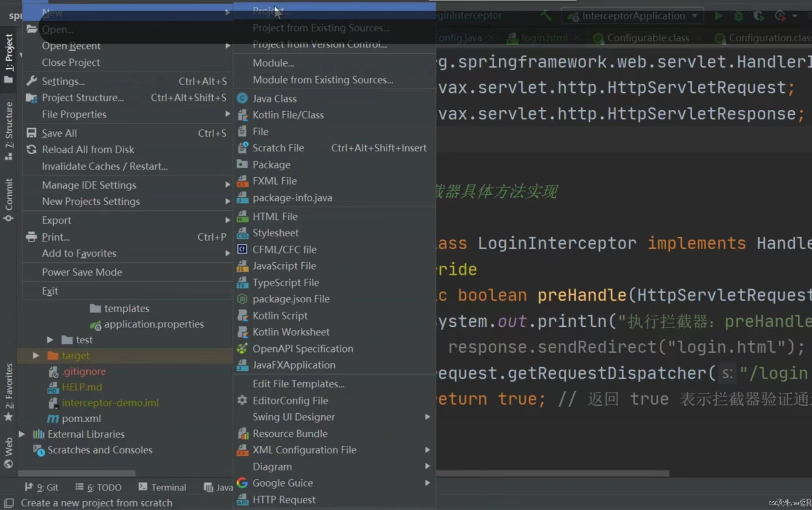Open the 9: Git tool window
This screenshot has height=510, width=812.
point(41,487)
